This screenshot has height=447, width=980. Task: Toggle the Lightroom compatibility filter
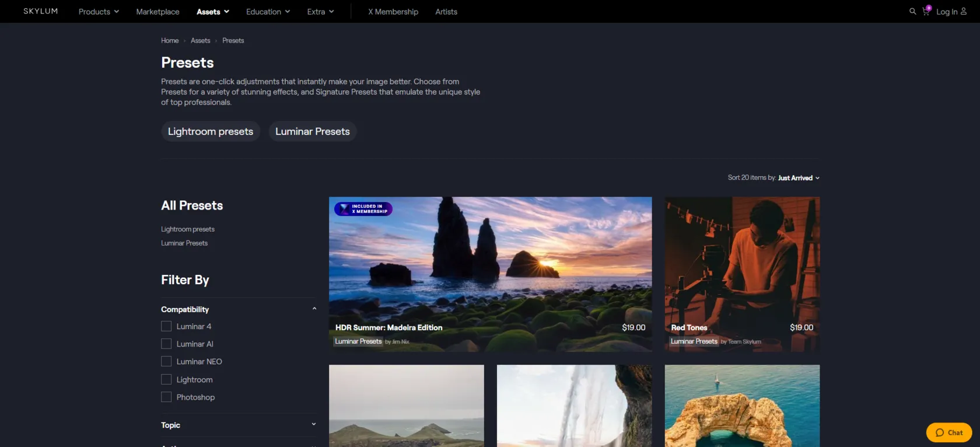pos(166,379)
